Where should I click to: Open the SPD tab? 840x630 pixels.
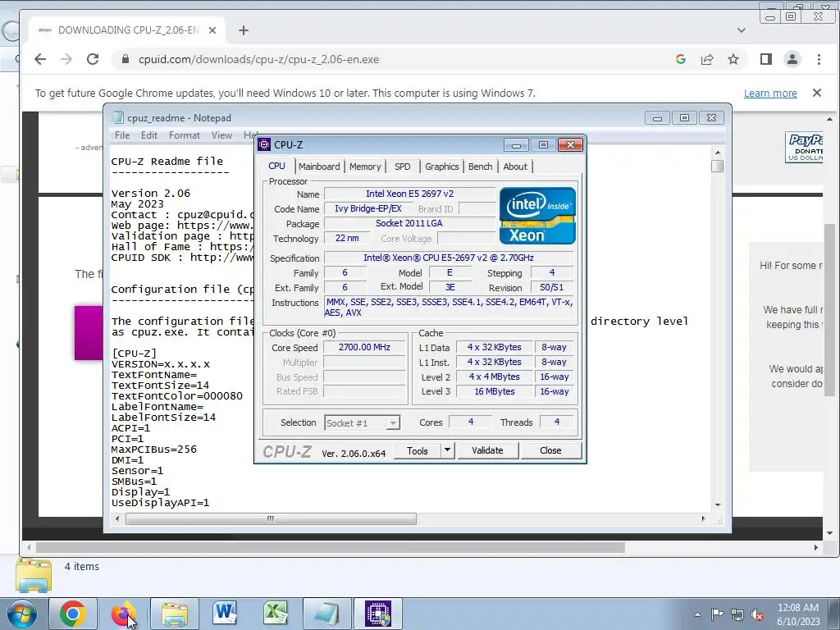(402, 167)
